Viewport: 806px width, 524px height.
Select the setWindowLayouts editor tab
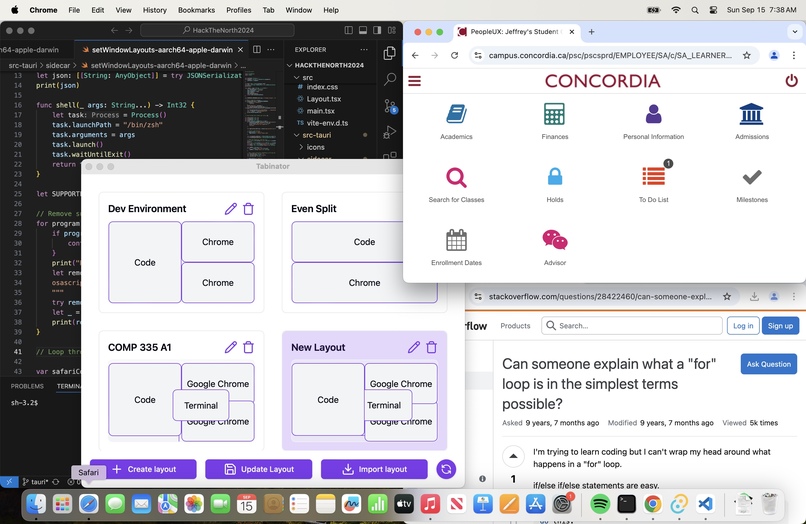click(x=162, y=50)
